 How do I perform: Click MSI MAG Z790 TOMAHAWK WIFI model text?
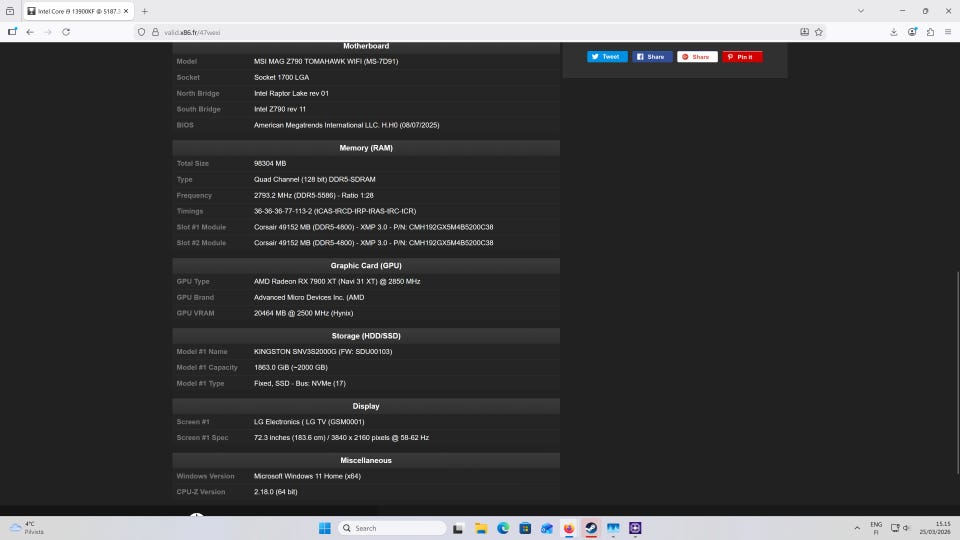(326, 61)
